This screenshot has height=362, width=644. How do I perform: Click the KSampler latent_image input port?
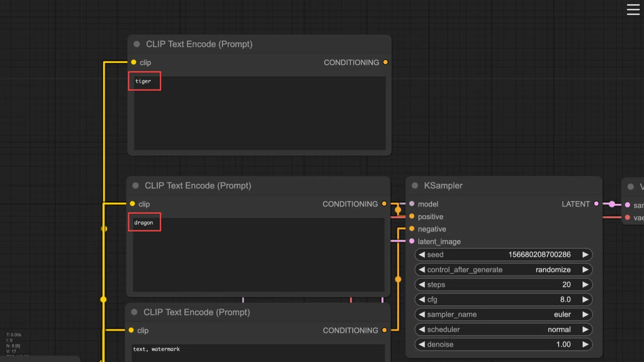click(x=412, y=241)
